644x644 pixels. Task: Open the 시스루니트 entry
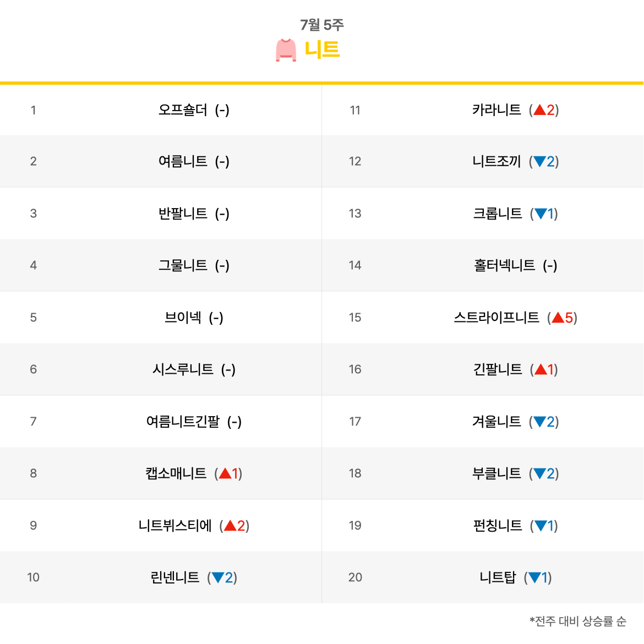tap(183, 369)
